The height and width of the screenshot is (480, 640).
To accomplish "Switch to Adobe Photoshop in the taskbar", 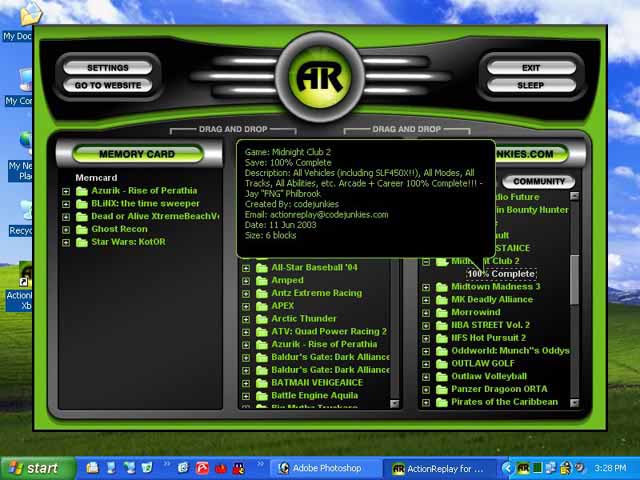I will (x=325, y=469).
